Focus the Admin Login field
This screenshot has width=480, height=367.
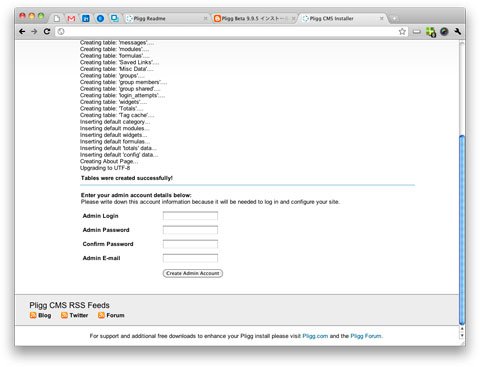190,216
